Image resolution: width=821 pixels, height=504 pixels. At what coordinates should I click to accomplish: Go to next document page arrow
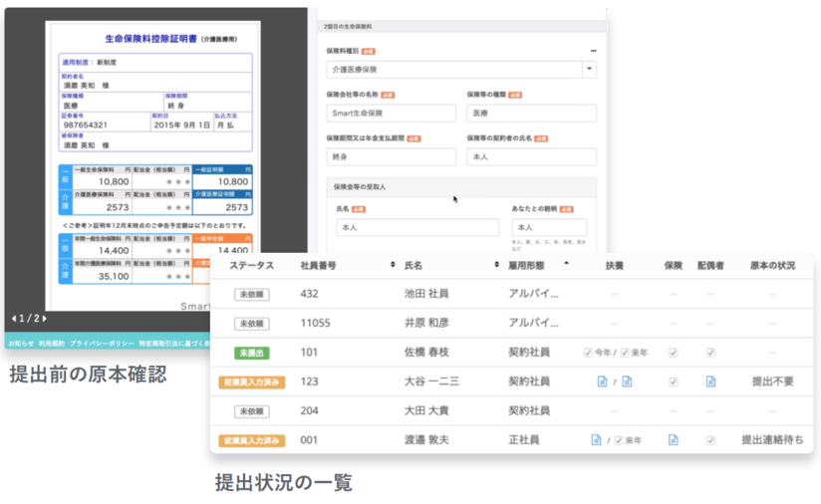pos(43,319)
